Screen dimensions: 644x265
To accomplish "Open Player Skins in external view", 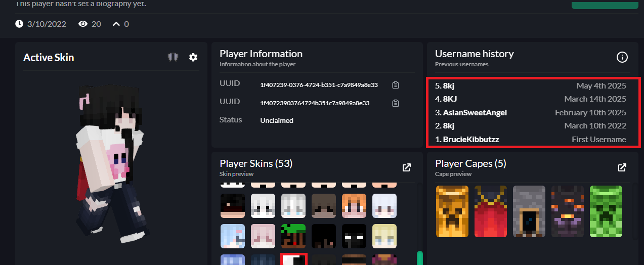I will [x=407, y=167].
